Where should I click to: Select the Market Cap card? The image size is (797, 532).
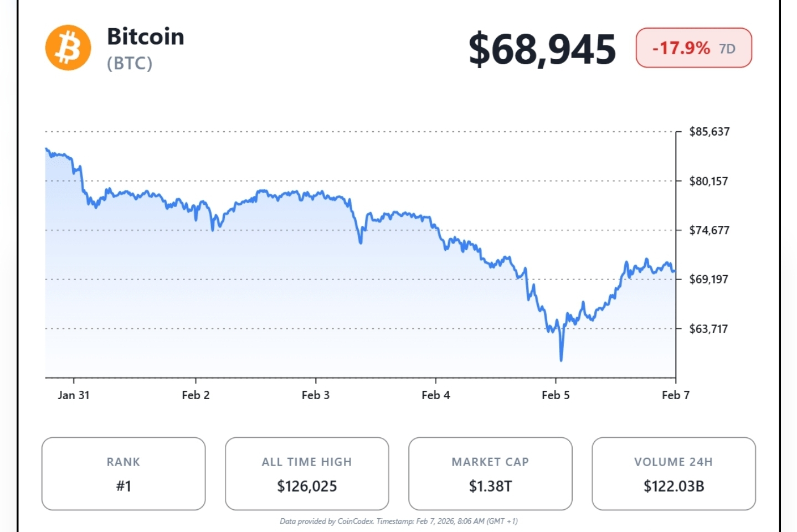click(490, 474)
